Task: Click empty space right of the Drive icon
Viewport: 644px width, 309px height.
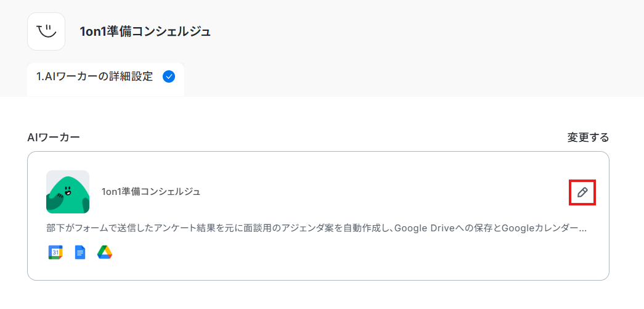Action: (x=308, y=253)
